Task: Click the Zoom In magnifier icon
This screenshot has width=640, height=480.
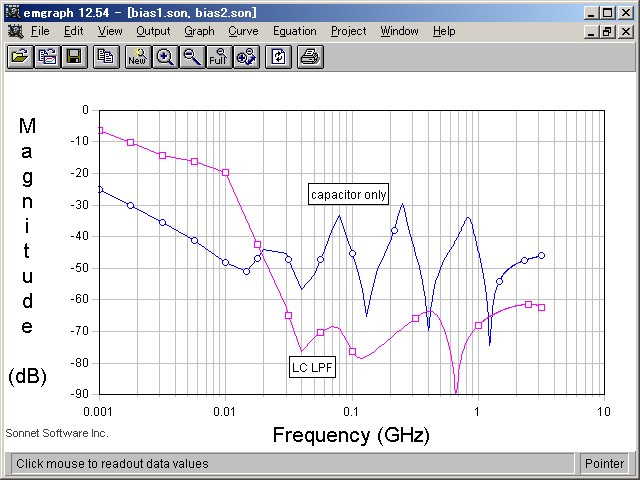Action: 165,57
